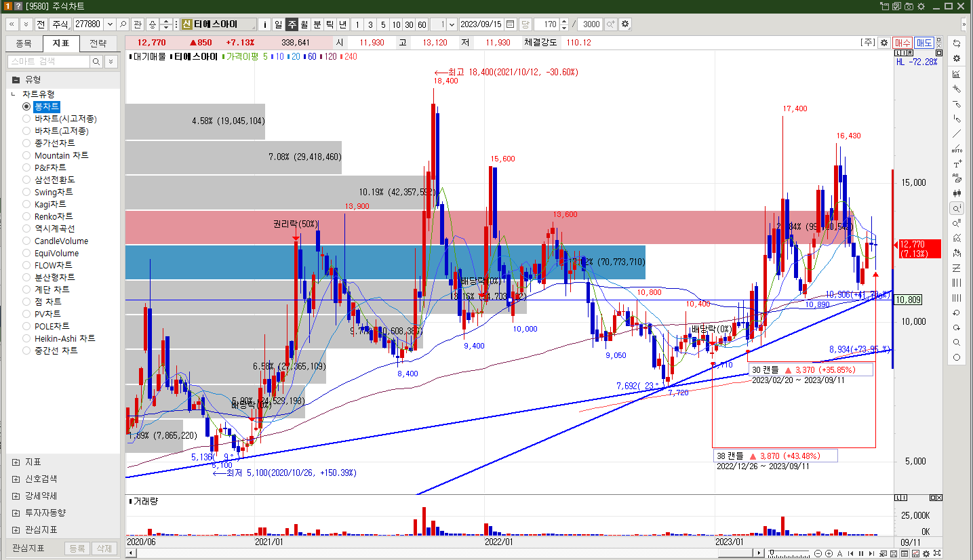Select the Renko차트 option

click(47, 216)
